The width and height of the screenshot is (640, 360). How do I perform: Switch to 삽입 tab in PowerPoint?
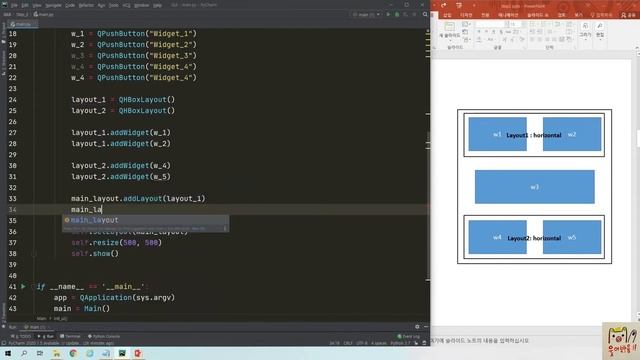(447, 15)
